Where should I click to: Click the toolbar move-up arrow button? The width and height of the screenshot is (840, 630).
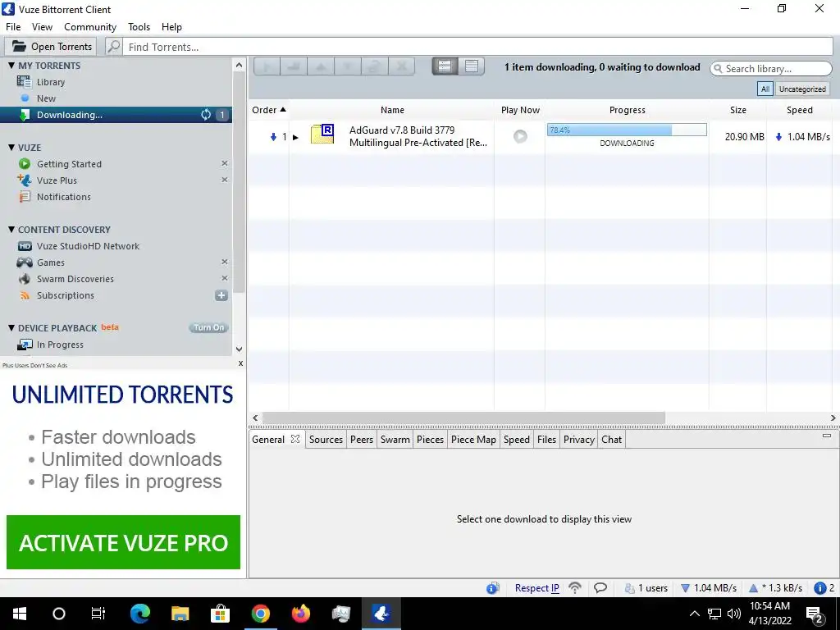[x=321, y=66]
